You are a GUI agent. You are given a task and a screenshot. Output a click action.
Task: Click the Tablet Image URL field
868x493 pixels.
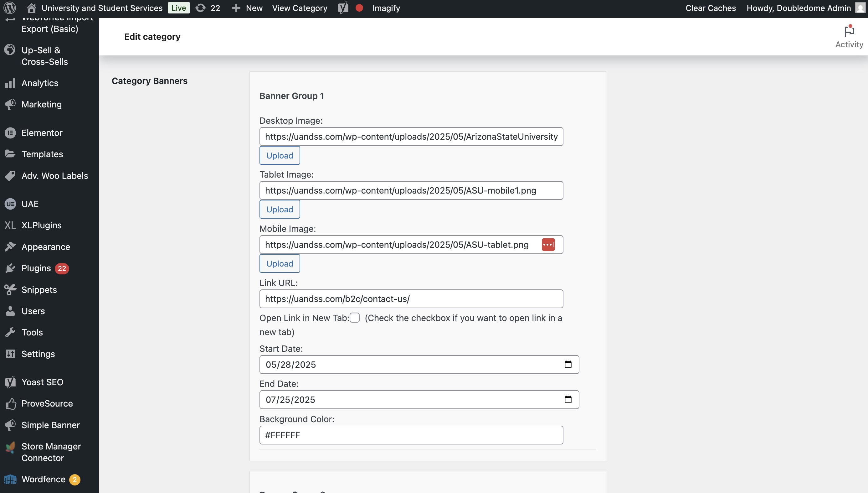411,190
